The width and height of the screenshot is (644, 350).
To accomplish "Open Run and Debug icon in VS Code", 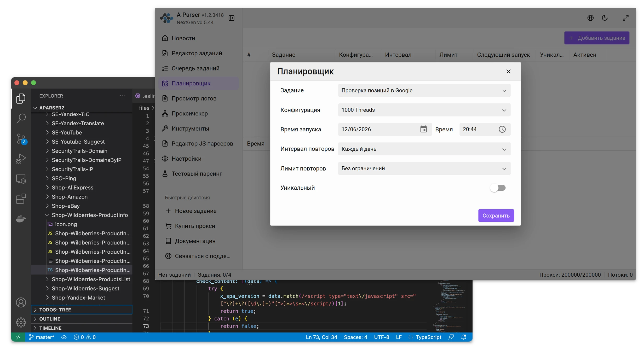I will point(21,159).
